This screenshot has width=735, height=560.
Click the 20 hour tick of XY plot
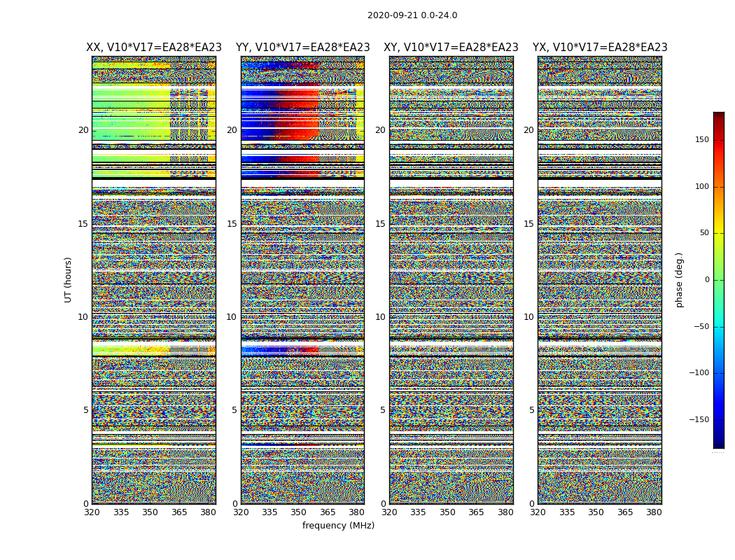point(381,130)
